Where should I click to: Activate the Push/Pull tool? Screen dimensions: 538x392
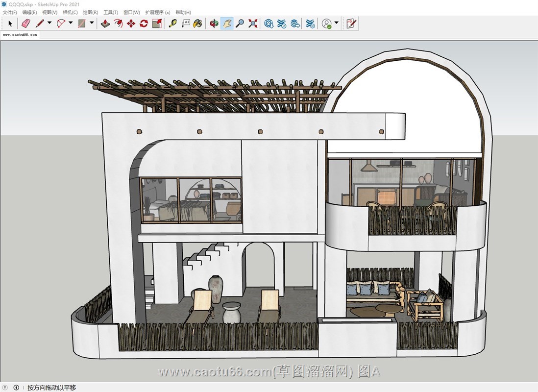click(105, 24)
